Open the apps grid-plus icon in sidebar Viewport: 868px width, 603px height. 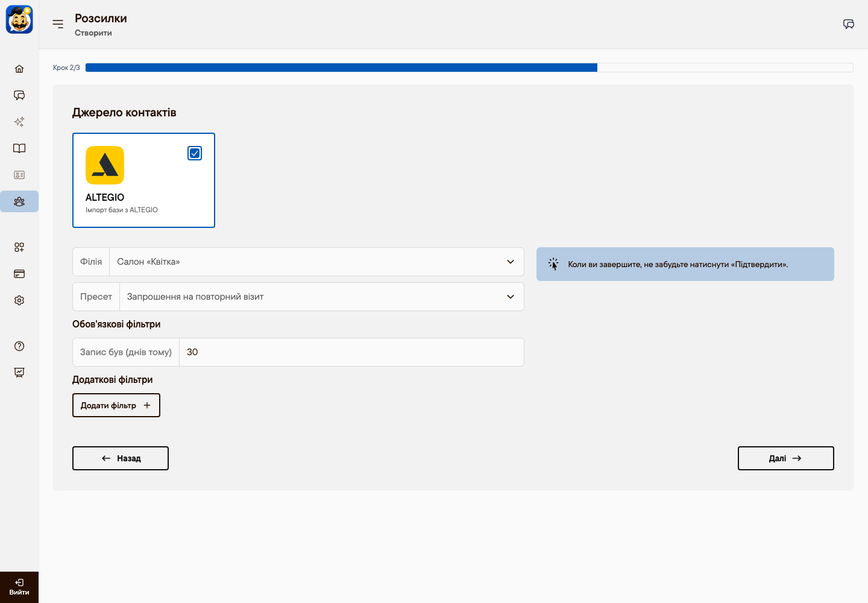19,247
